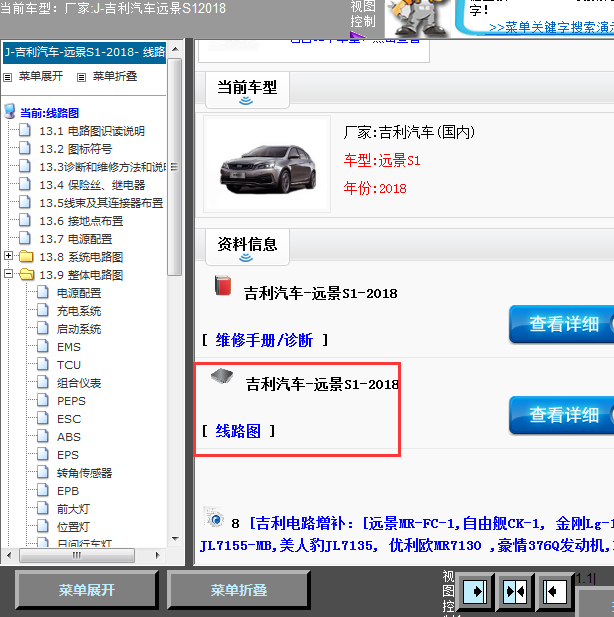The image size is (614, 617).
Task: Click the document icon for 13.1 电路图识读说明
Action: pos(25,130)
